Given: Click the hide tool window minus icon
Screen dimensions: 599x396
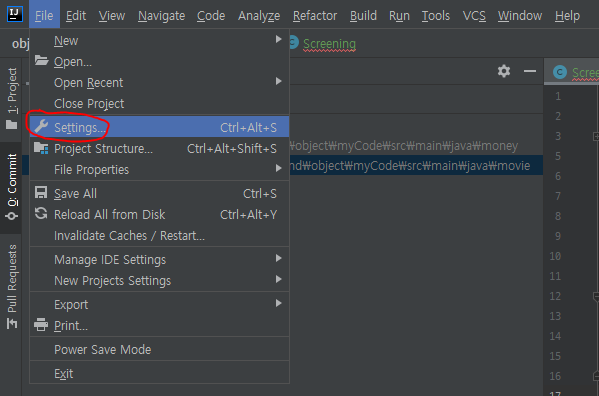Looking at the screenshot, I should 530,71.
